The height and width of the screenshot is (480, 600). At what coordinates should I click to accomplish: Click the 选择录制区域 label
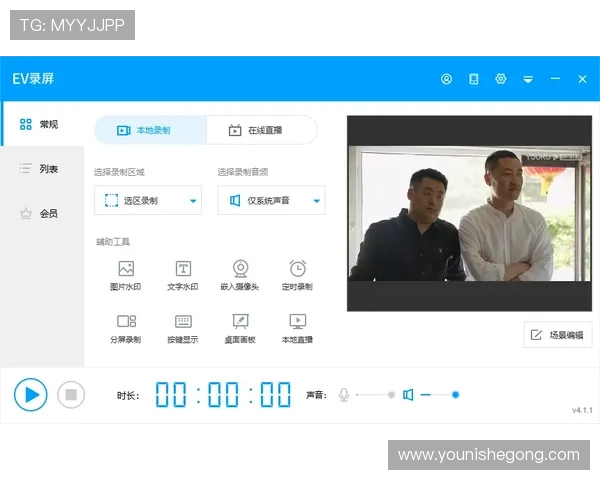(119, 172)
